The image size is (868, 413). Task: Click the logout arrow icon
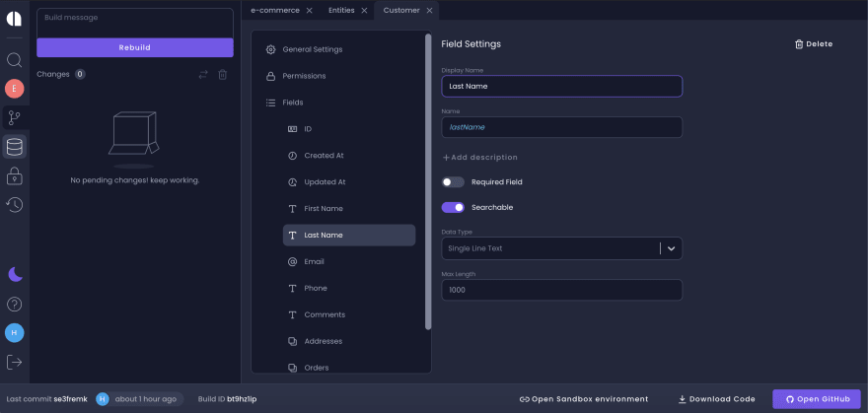pyautogui.click(x=15, y=362)
